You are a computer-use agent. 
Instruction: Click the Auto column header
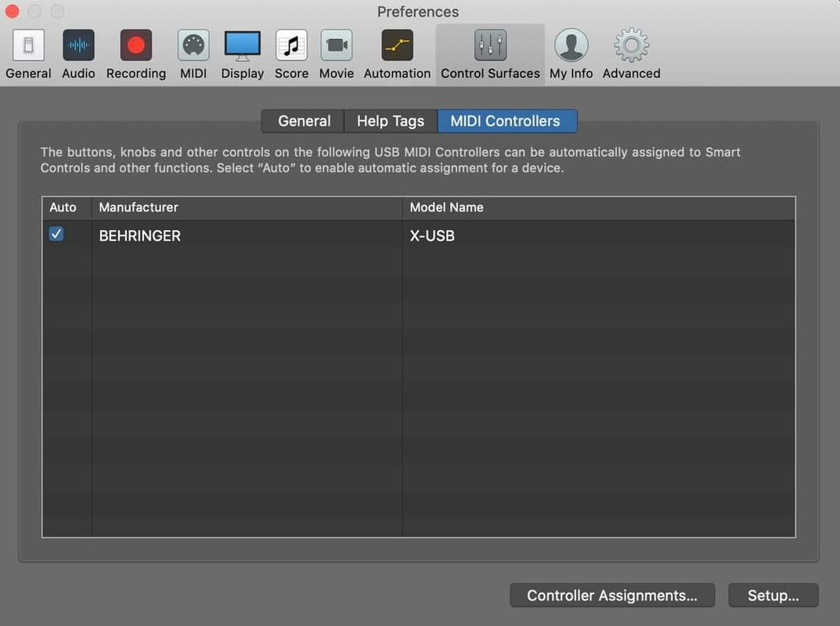[67, 208]
